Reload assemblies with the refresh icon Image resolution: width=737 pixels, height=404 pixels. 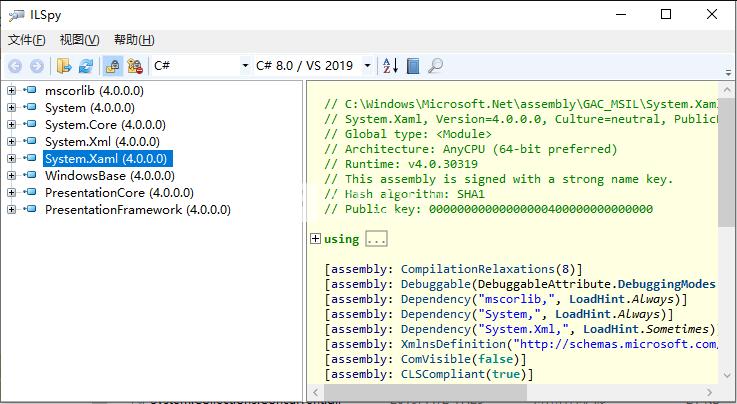(x=86, y=66)
